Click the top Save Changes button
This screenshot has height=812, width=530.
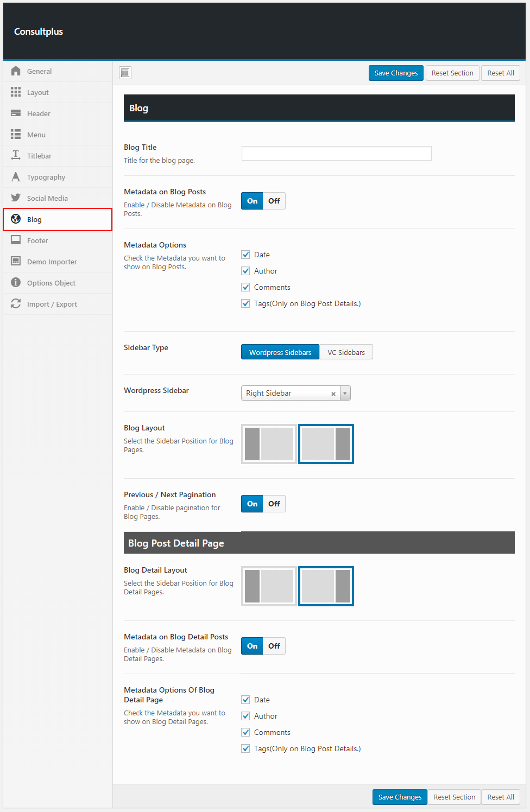(396, 73)
